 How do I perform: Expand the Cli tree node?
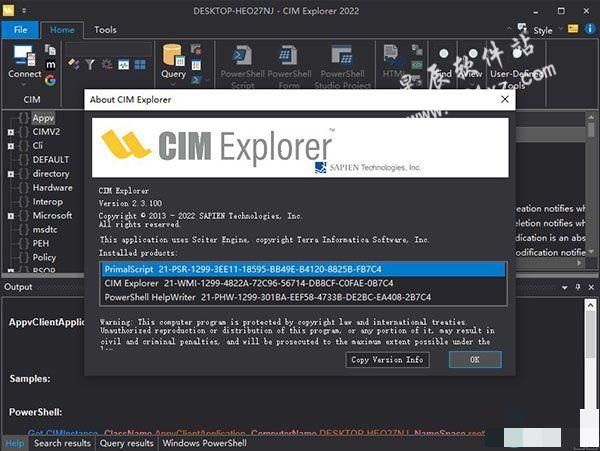coord(11,146)
